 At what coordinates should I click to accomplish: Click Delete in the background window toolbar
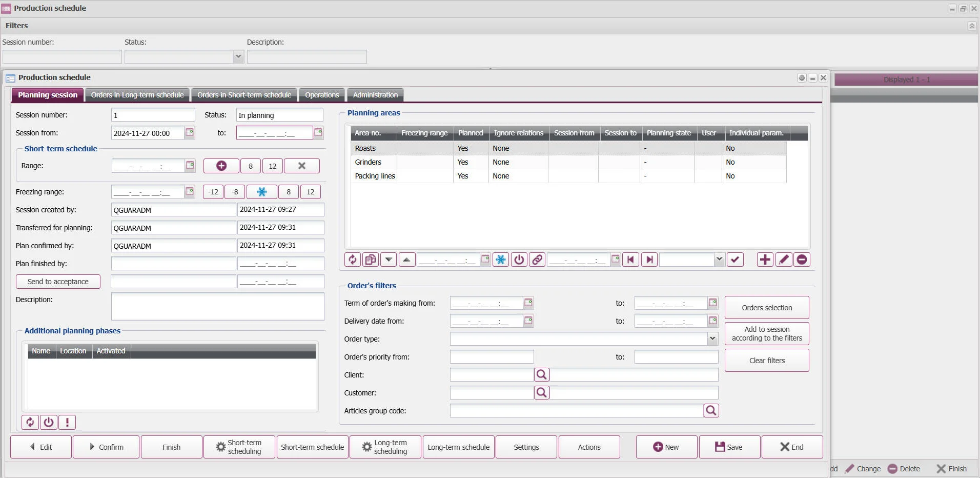904,468
